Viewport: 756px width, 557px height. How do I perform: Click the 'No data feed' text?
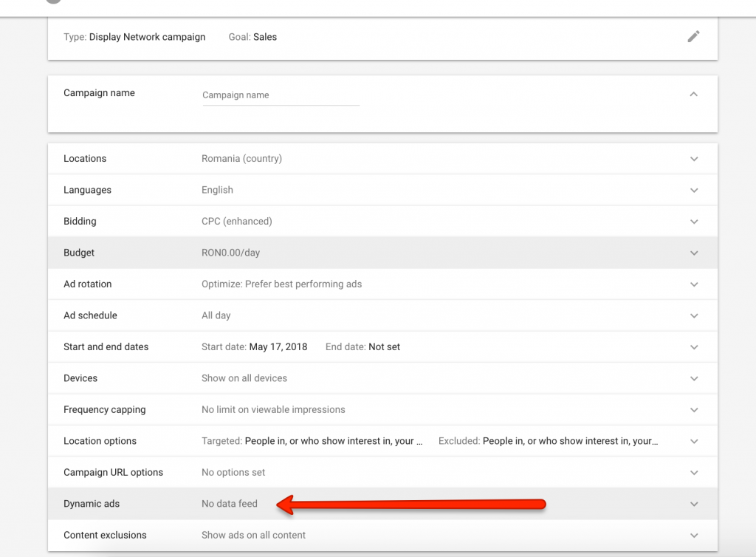point(230,504)
